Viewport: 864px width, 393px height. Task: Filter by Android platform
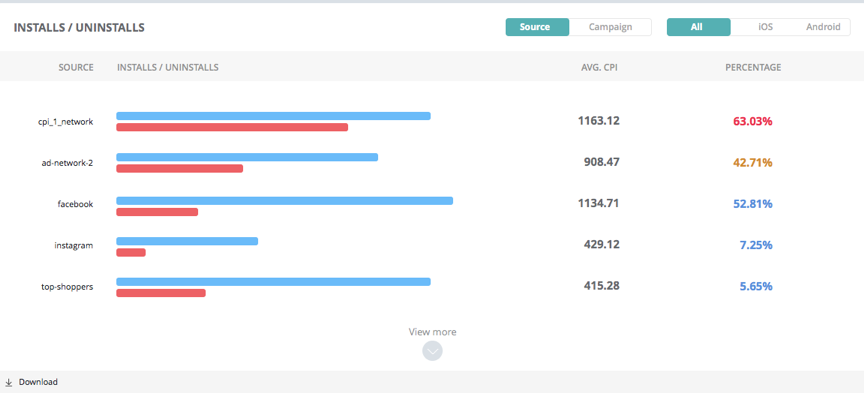click(x=823, y=27)
